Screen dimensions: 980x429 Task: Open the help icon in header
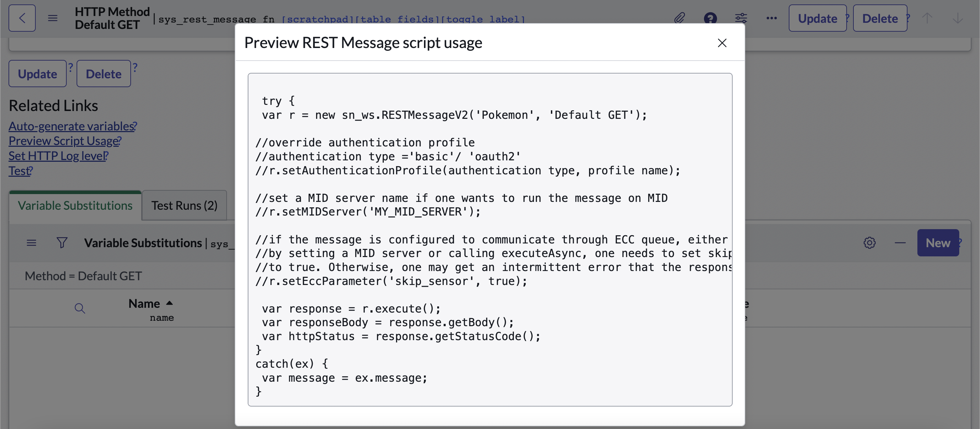tap(710, 18)
